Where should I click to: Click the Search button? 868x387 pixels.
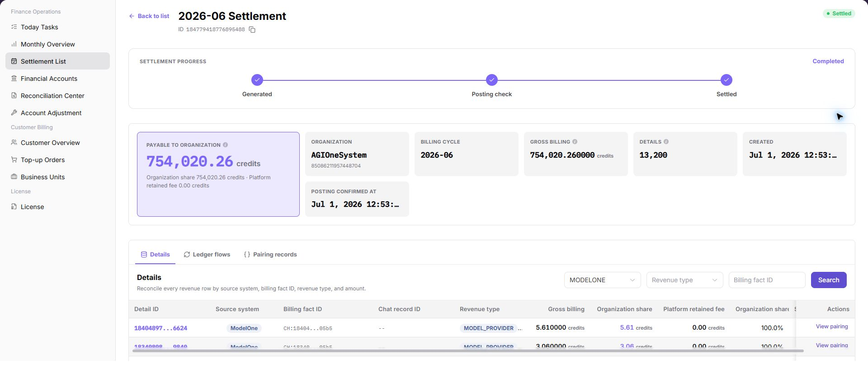828,280
